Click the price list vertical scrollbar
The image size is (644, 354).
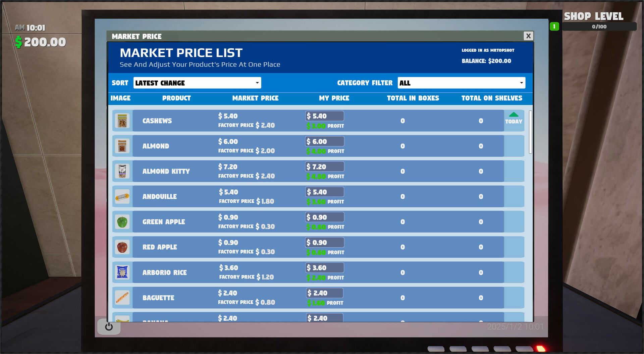point(530,132)
